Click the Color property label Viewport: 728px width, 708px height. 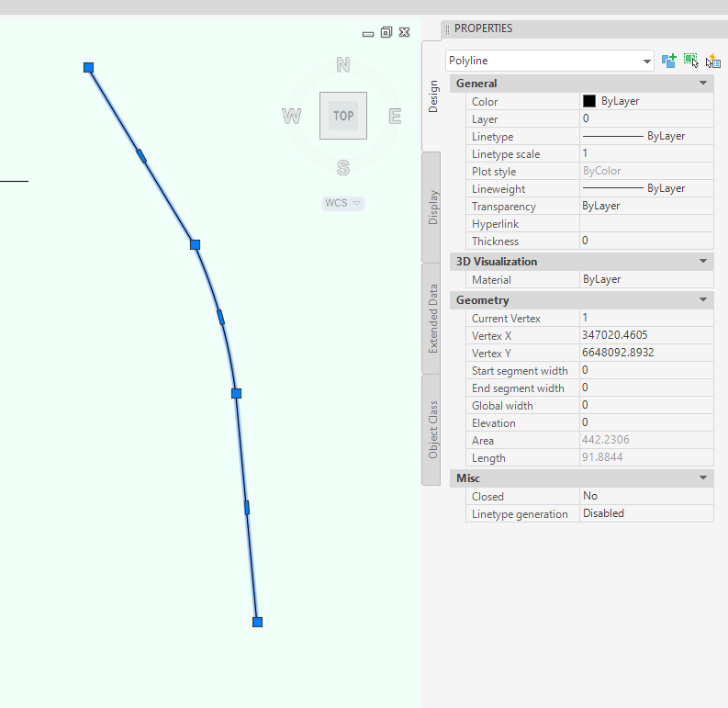[x=484, y=102]
